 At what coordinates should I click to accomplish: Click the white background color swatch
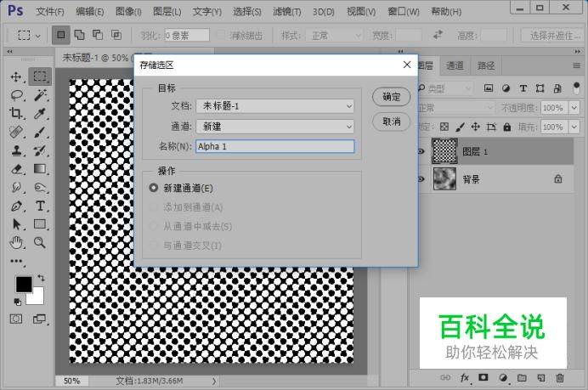click(37, 297)
